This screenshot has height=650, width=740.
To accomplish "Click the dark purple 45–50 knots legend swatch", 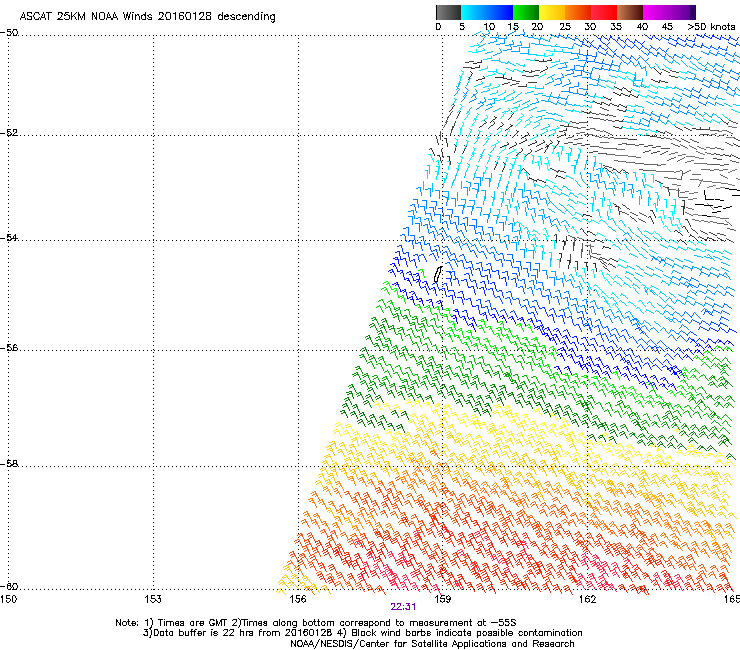I will click(x=682, y=12).
